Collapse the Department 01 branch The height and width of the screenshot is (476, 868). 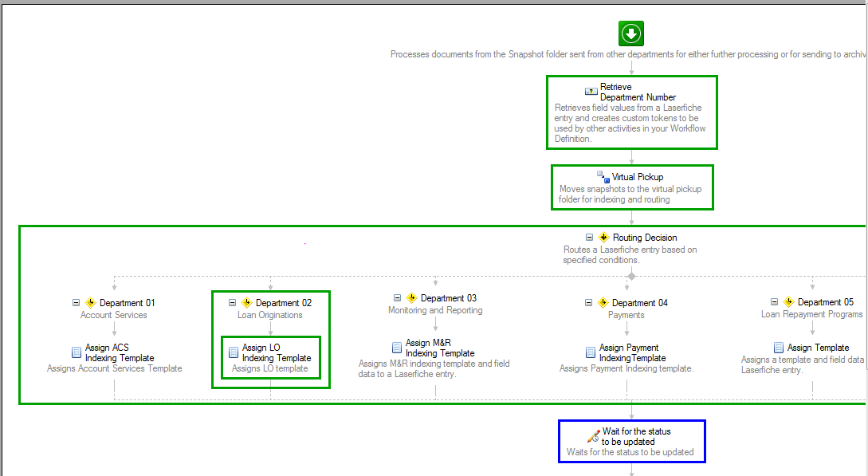[77, 303]
